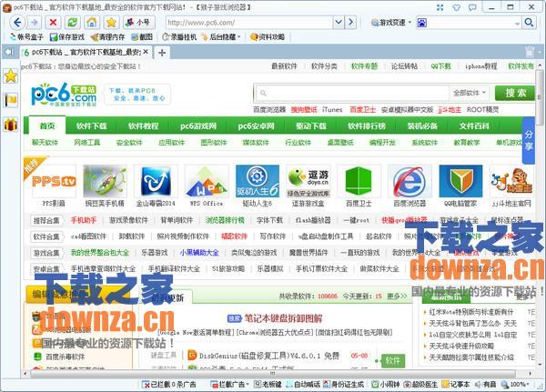Toggle 自动喊话 auto shout feature
The height and width of the screenshot is (392, 546).
(x=303, y=385)
